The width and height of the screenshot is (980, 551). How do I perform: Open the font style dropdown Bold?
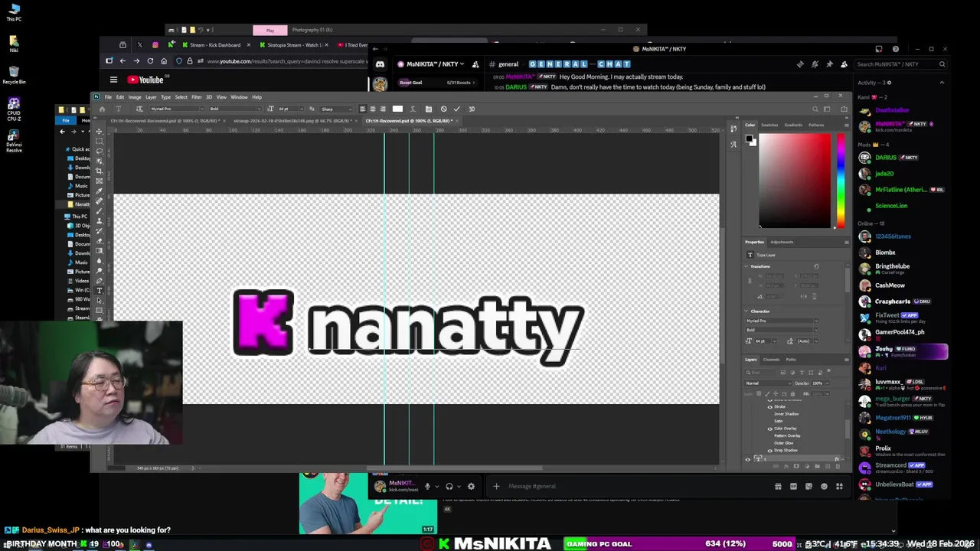pos(236,109)
